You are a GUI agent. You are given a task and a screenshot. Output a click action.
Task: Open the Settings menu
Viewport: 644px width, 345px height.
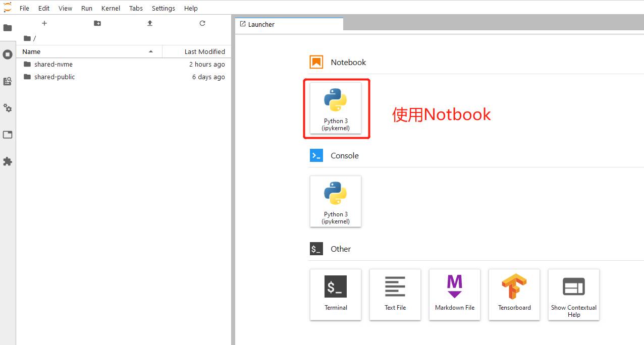164,8
